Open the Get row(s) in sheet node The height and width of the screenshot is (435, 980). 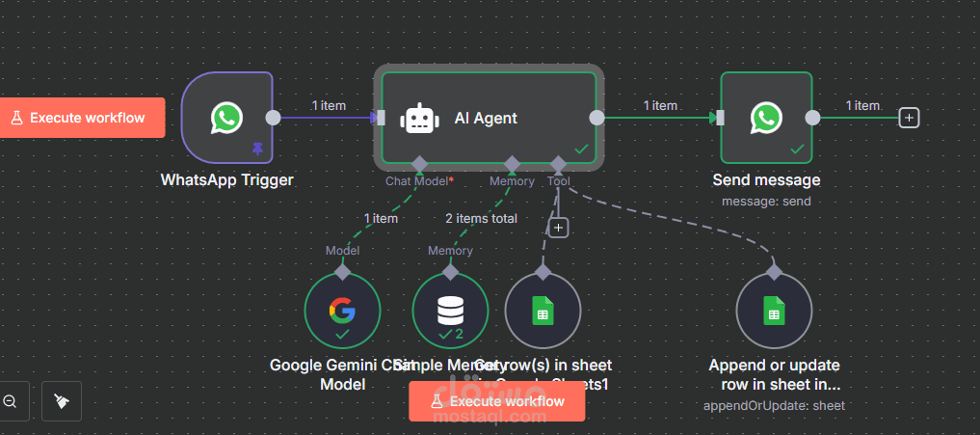click(x=543, y=311)
